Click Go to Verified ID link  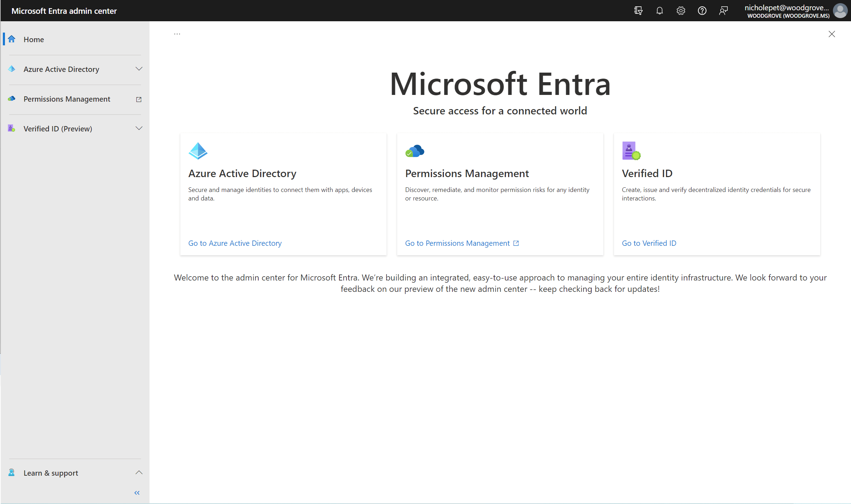(x=649, y=243)
